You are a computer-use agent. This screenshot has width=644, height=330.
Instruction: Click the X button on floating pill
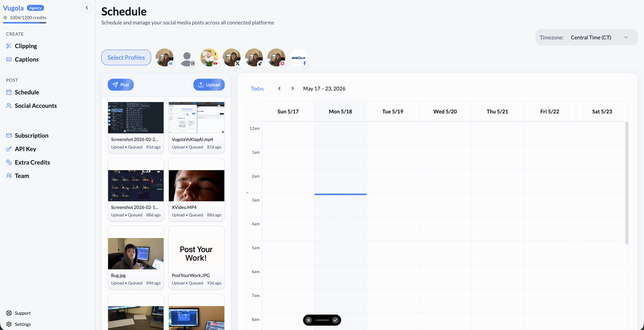pos(309,320)
